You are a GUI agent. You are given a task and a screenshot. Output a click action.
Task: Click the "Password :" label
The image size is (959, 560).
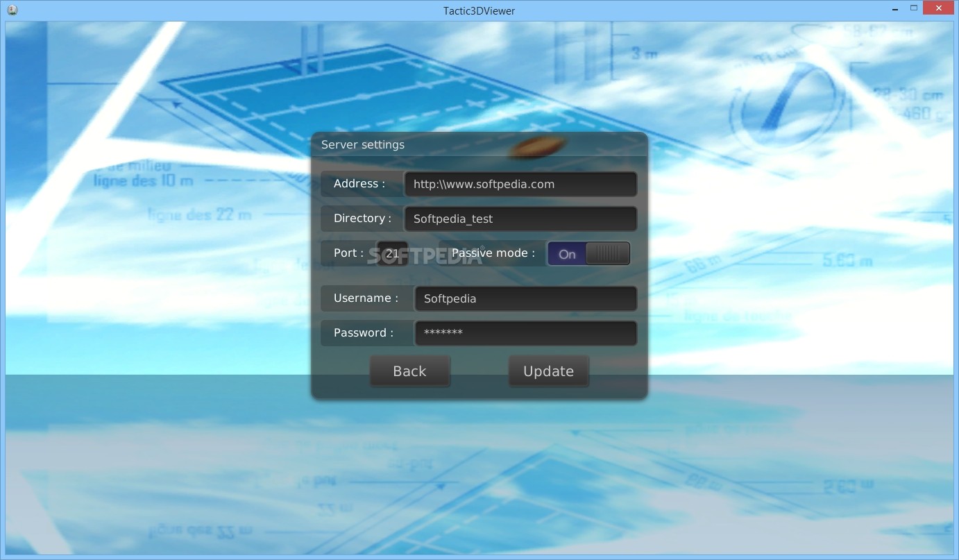coord(364,333)
